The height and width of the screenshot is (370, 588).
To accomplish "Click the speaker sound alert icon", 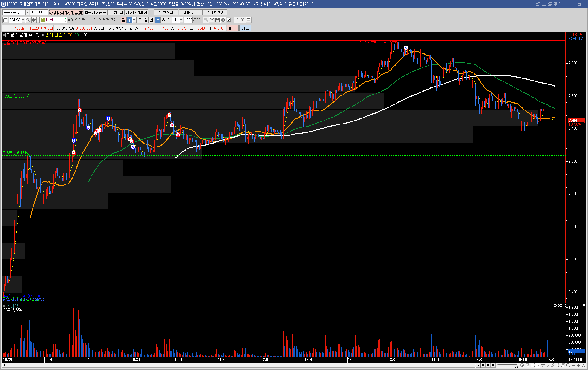I will coord(34,20).
